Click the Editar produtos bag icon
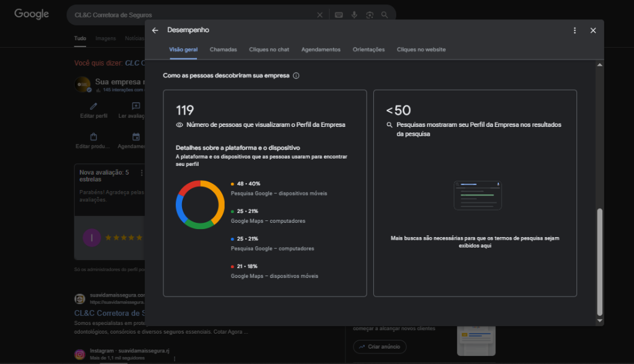Screen dimensions: 634x364 93,137
